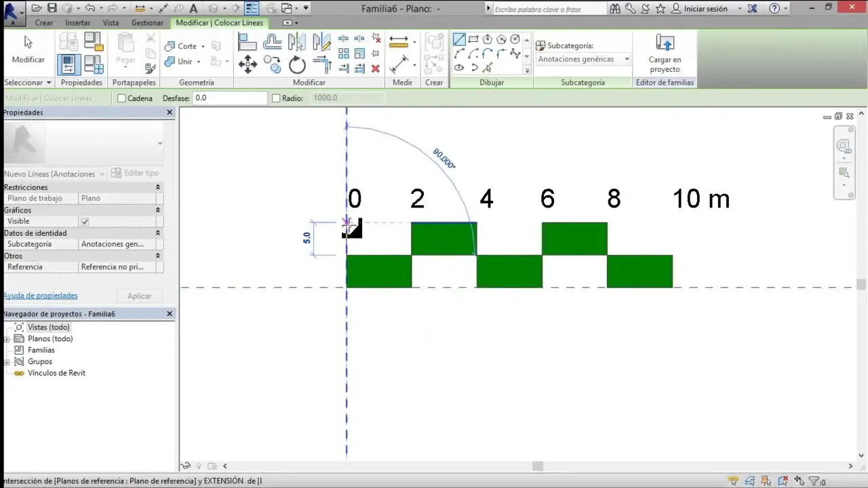Image resolution: width=868 pixels, height=488 pixels.
Task: Click the Save icon in quick access toolbar
Action: (x=52, y=8)
